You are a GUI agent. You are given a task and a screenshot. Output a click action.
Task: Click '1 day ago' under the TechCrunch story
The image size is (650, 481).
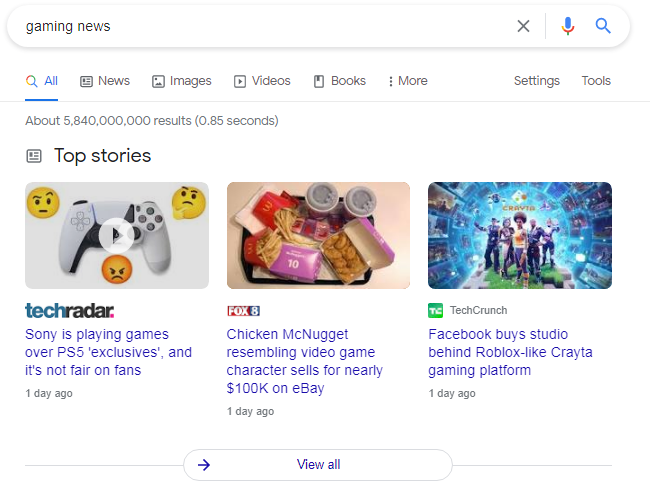click(x=452, y=393)
